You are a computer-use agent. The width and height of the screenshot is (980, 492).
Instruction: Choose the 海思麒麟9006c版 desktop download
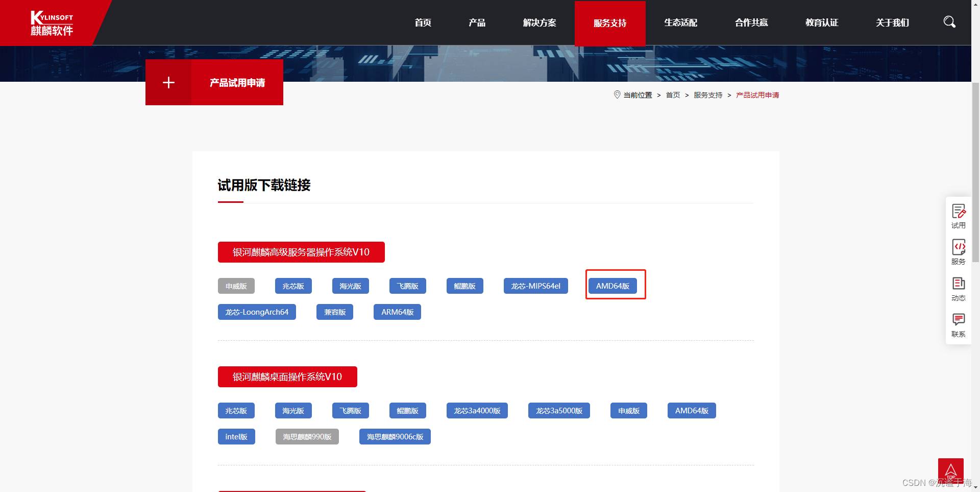coord(395,437)
